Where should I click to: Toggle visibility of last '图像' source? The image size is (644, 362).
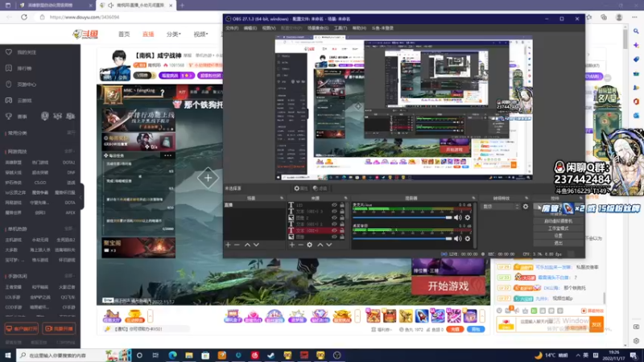(x=334, y=237)
